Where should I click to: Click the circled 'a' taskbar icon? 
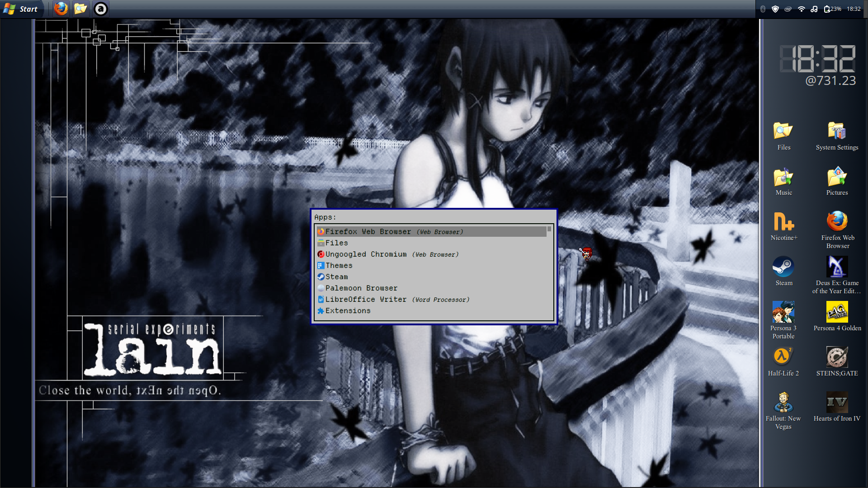(101, 9)
